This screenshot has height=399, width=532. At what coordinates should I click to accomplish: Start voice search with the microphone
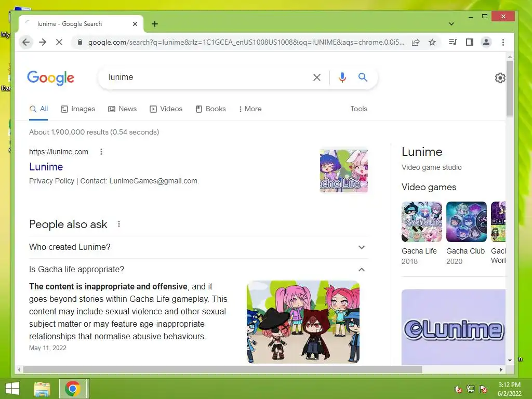click(342, 77)
